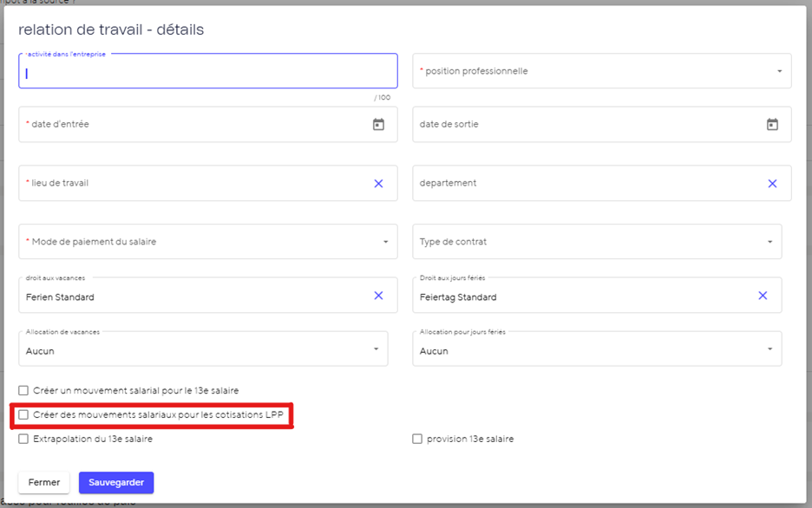Clear the departement field
This screenshot has height=508, width=812.
(772, 184)
